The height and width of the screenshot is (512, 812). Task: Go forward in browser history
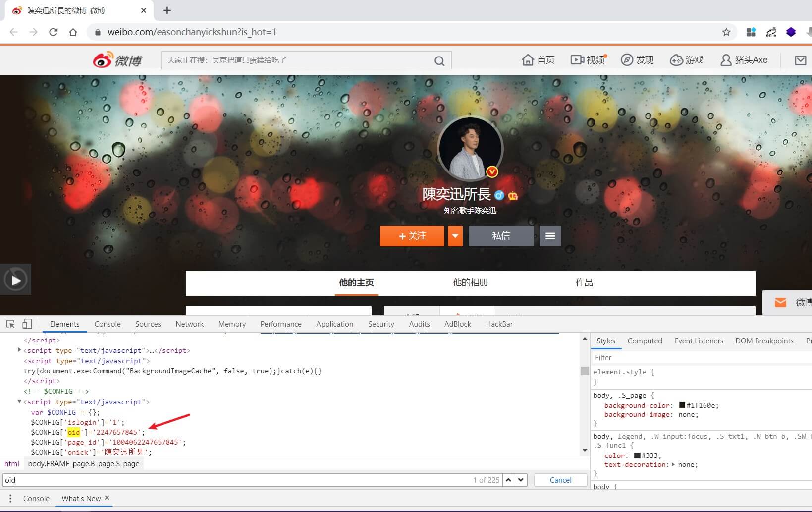(33, 32)
